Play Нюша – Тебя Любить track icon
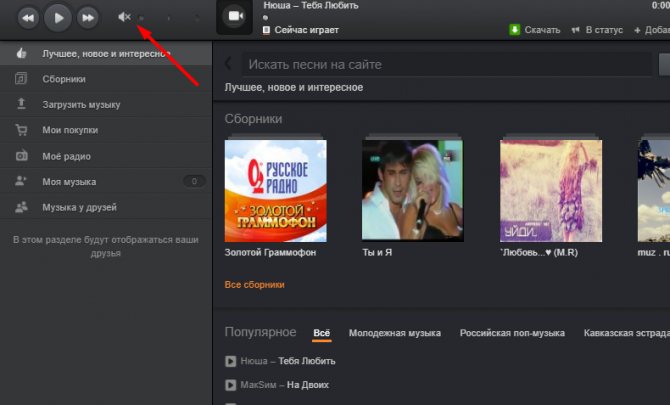 point(230,361)
